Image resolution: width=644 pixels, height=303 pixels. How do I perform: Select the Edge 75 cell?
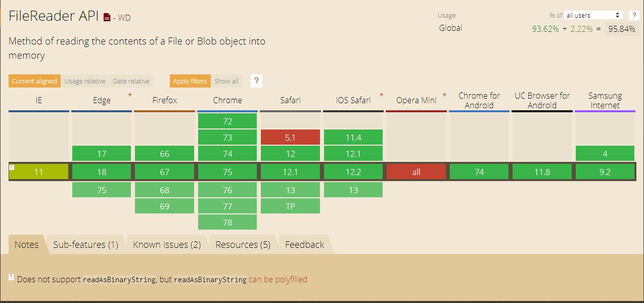click(x=102, y=190)
